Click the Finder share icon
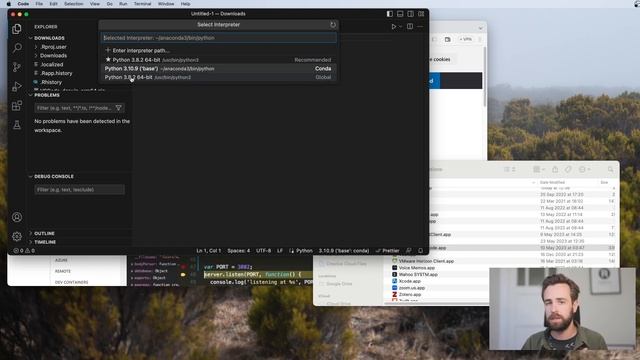 click(x=555, y=169)
